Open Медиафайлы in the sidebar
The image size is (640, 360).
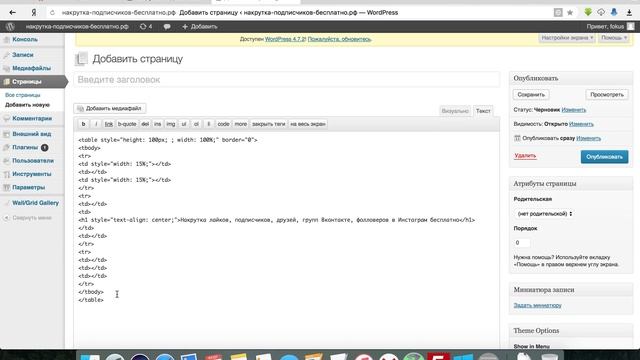[32, 68]
